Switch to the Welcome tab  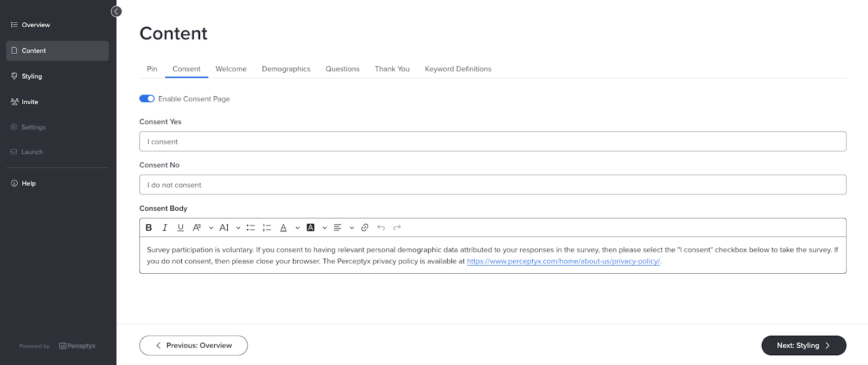pos(231,69)
